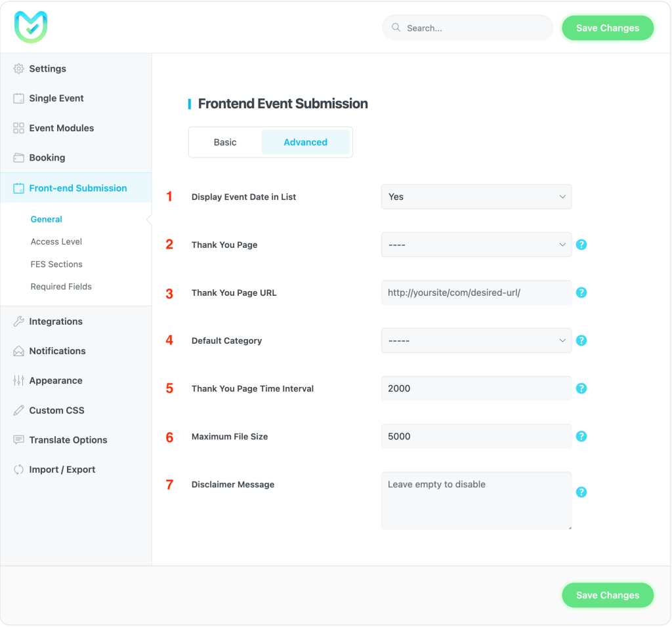This screenshot has height=627, width=672.
Task: Open help tooltip for Thank You Page URL
Action: coord(581,293)
